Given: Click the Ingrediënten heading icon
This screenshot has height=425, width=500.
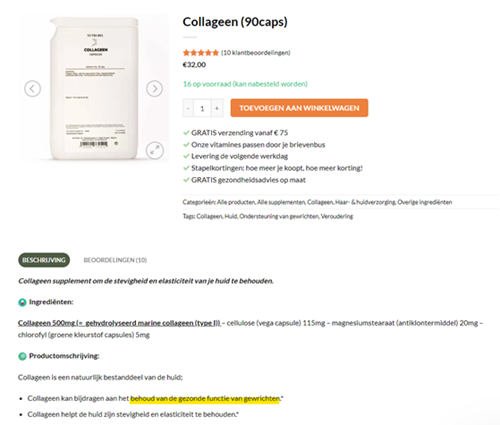Looking at the screenshot, I should point(22,302).
